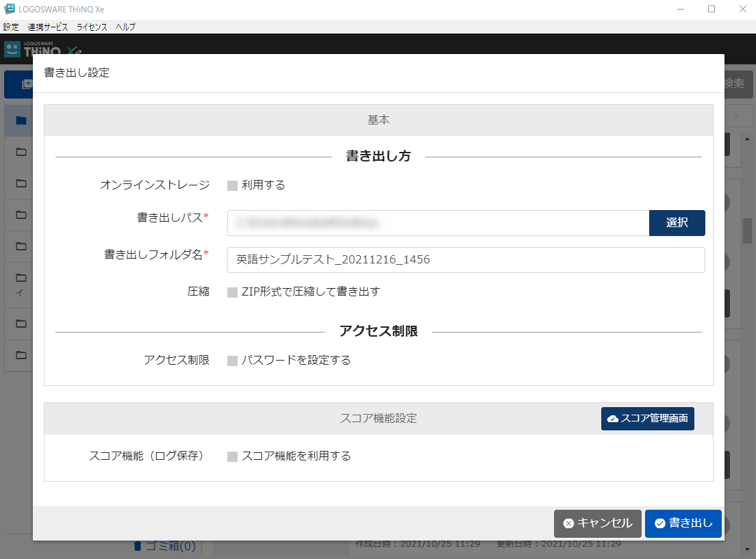The height and width of the screenshot is (559, 756).
Task: Click the THiNQ Xe logo icon in the title bar
Action: click(x=9, y=9)
